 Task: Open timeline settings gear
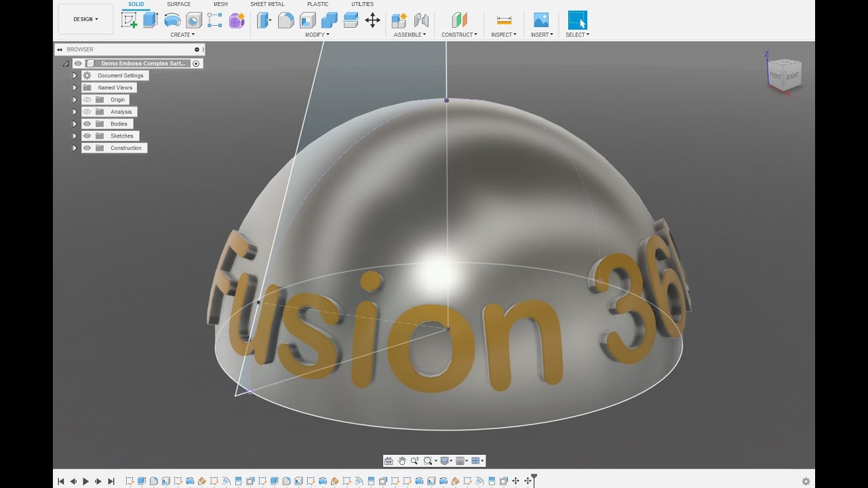[x=806, y=481]
